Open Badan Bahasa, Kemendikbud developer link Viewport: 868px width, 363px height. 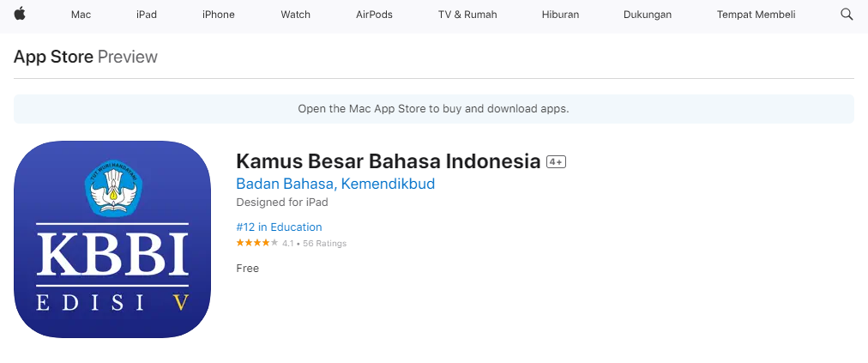tap(335, 184)
